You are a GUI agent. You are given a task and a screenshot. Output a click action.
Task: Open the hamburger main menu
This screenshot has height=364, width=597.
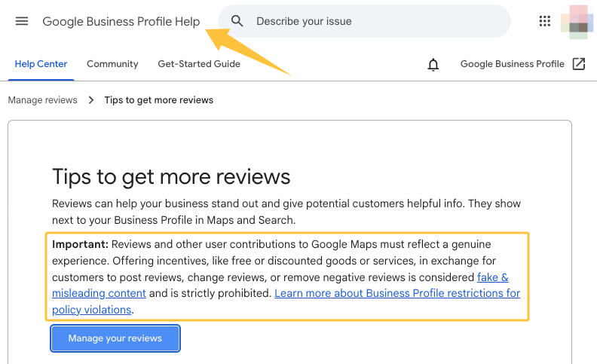(x=22, y=21)
